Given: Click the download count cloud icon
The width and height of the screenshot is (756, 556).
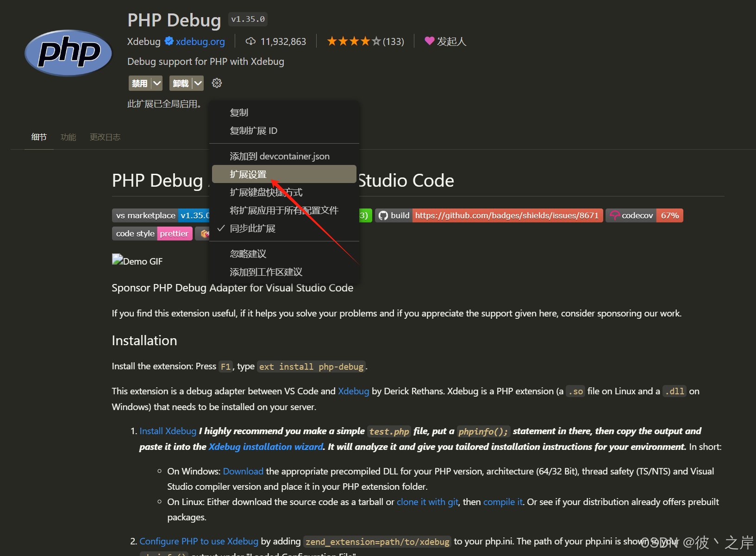Looking at the screenshot, I should pyautogui.click(x=250, y=41).
